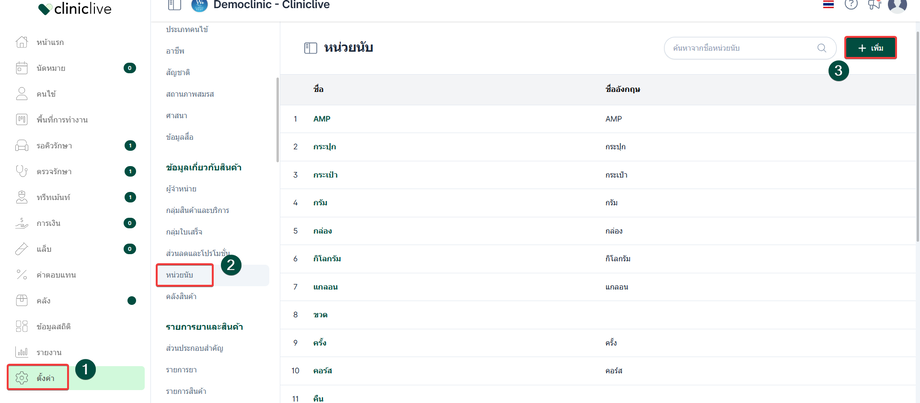This screenshot has height=403, width=920.
Task: Open the lab (แล็บ) test tube icon
Action: [x=22, y=249]
